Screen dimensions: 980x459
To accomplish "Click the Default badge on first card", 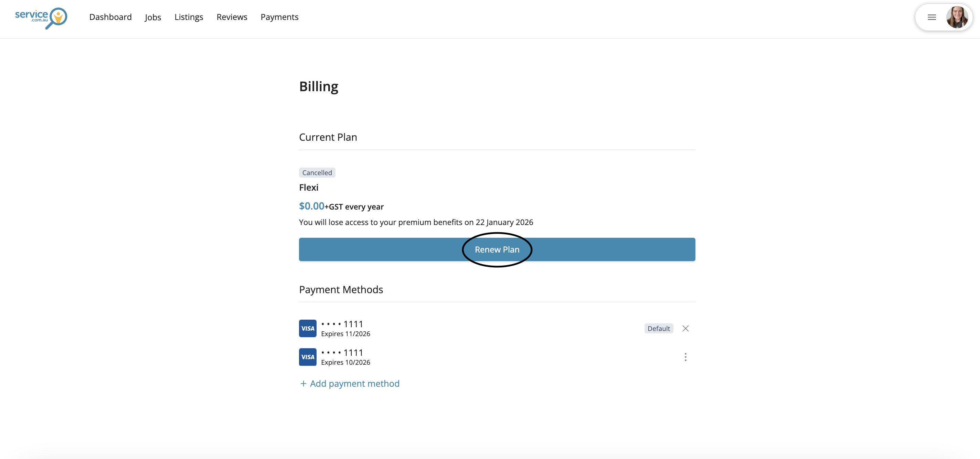I will [x=658, y=328].
